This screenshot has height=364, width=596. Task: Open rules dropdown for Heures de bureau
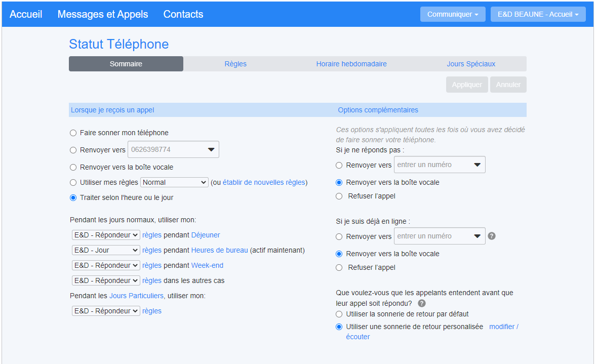point(106,250)
